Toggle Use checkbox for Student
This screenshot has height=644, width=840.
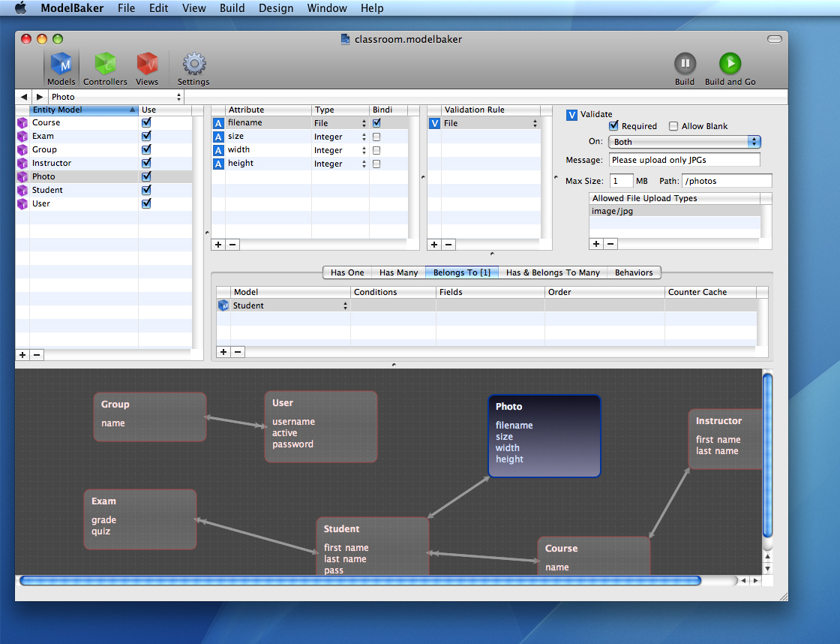[146, 190]
